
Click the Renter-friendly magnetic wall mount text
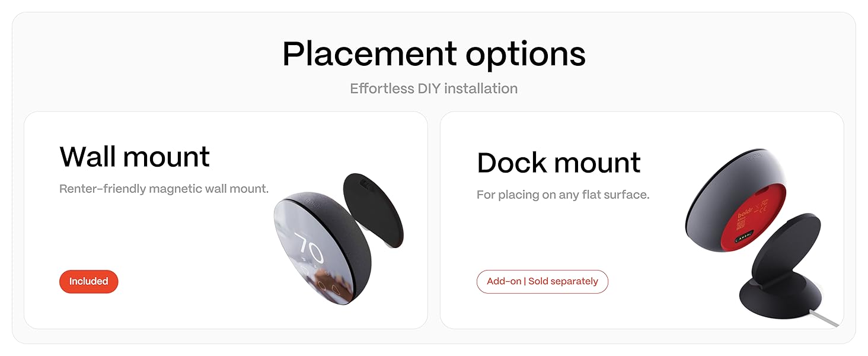(164, 189)
